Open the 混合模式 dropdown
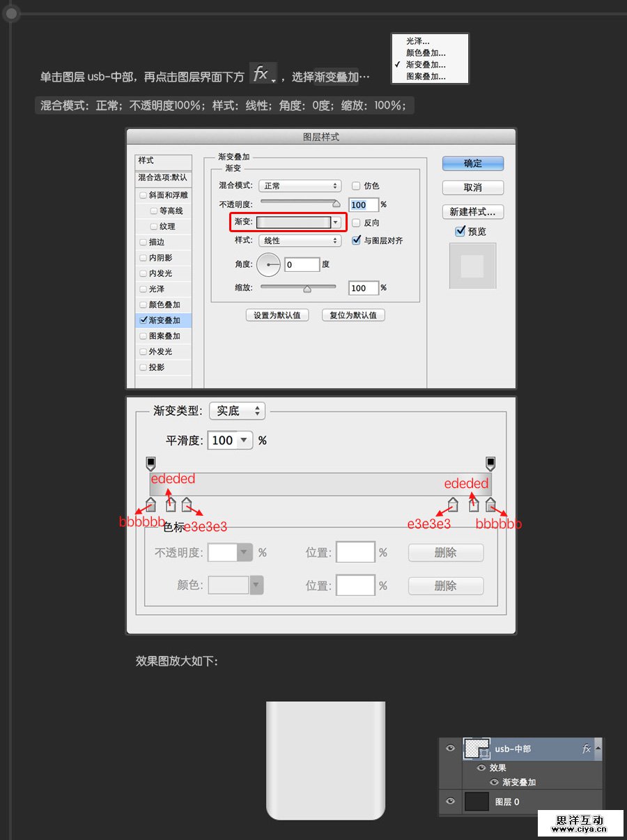 (300, 186)
